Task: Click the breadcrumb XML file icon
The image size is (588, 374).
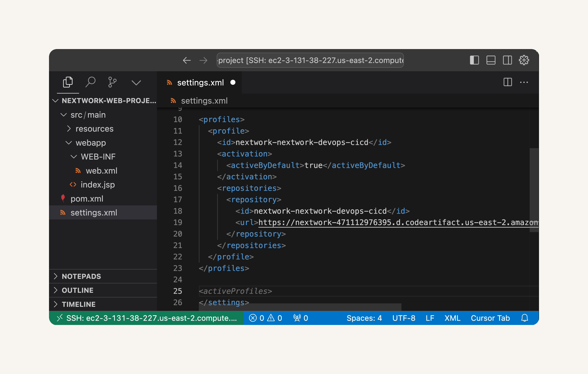Action: (173, 101)
